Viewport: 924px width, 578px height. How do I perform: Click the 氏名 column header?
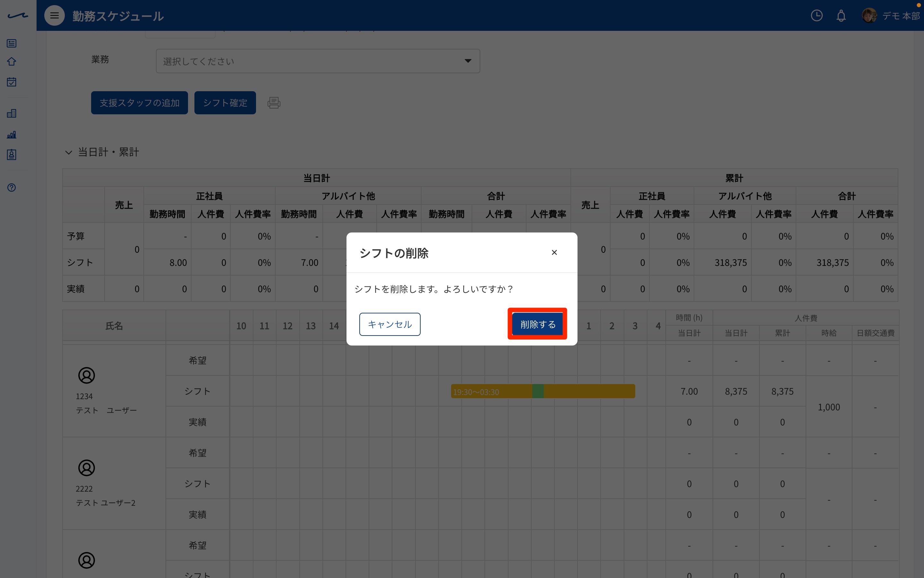(114, 326)
